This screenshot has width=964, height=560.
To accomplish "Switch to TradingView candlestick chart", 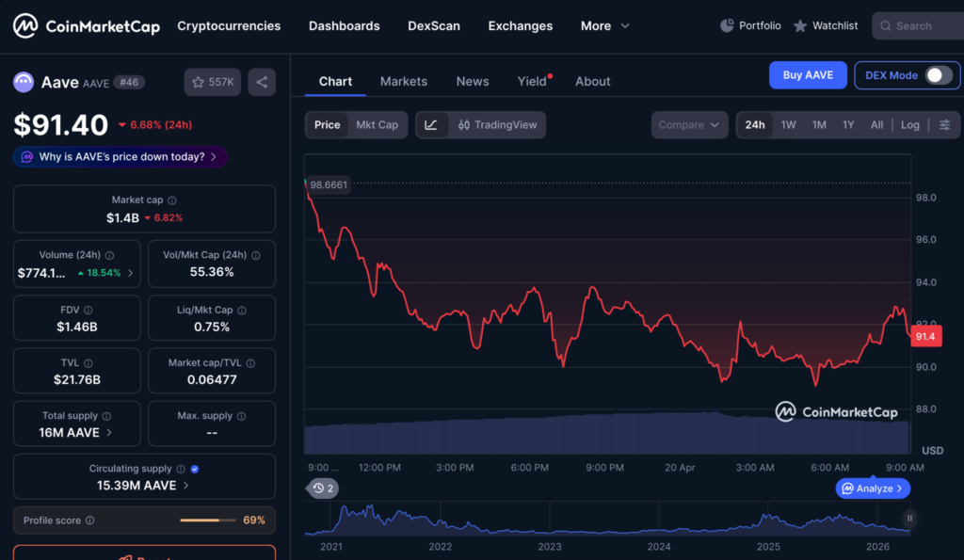I will 497,125.
